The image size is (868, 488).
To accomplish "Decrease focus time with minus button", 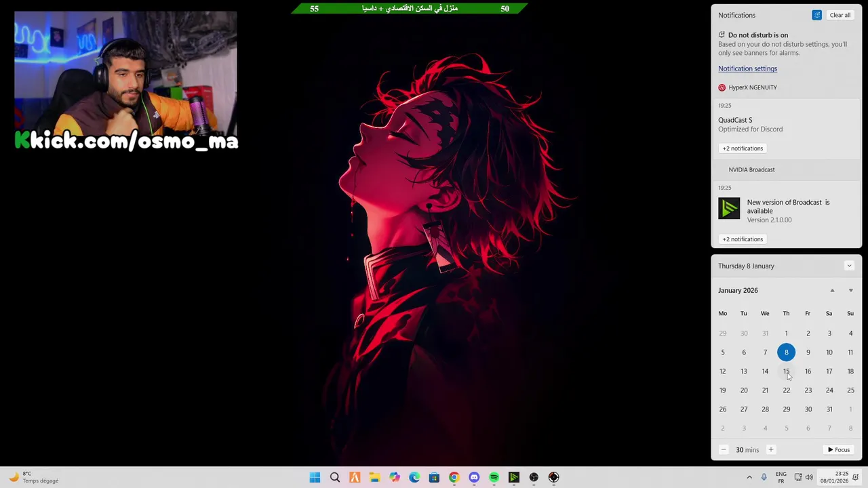I will coord(723,449).
